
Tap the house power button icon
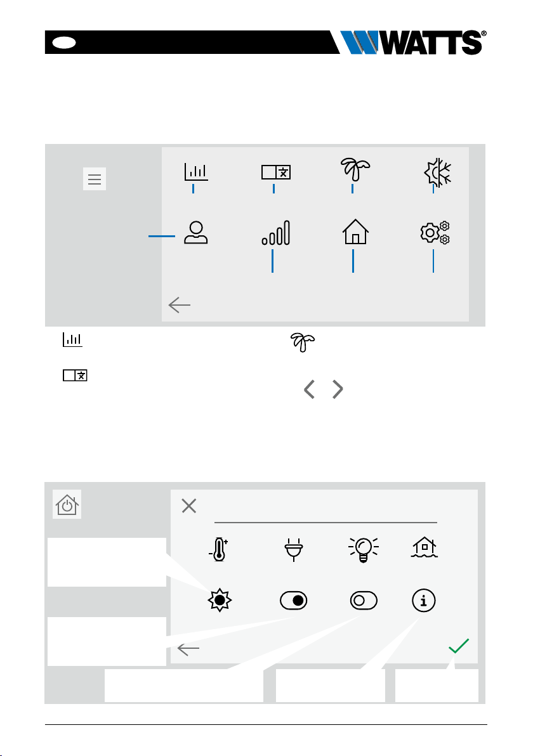tap(67, 504)
